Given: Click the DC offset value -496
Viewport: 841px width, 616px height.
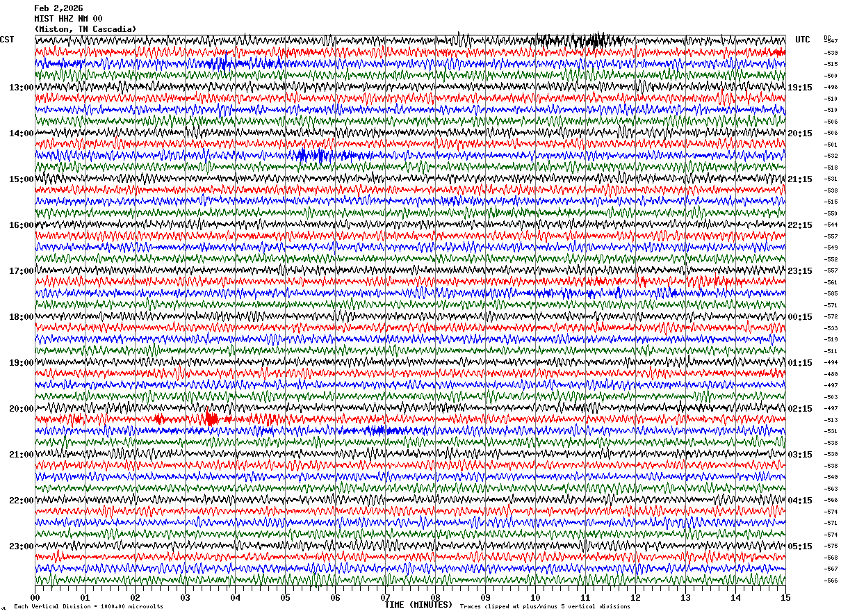Looking at the screenshot, I should (x=831, y=88).
